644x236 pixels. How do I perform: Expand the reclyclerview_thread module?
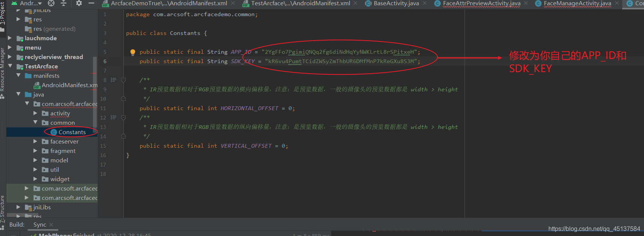pos(10,57)
